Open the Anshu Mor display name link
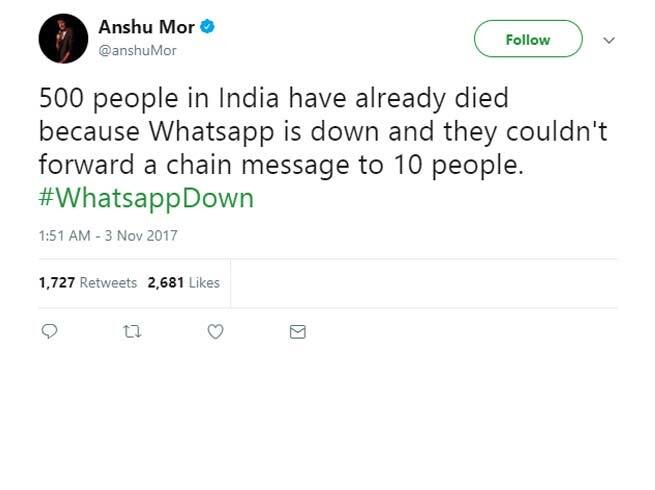 click(x=146, y=27)
